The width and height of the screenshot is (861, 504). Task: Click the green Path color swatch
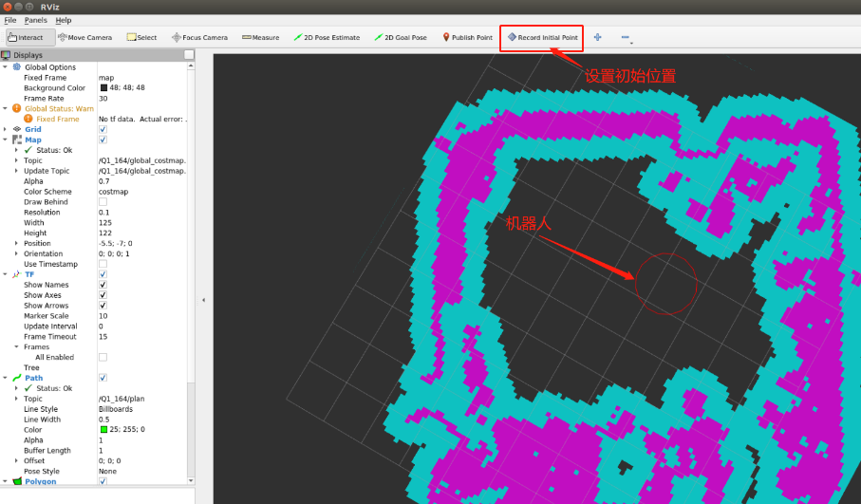tap(103, 430)
